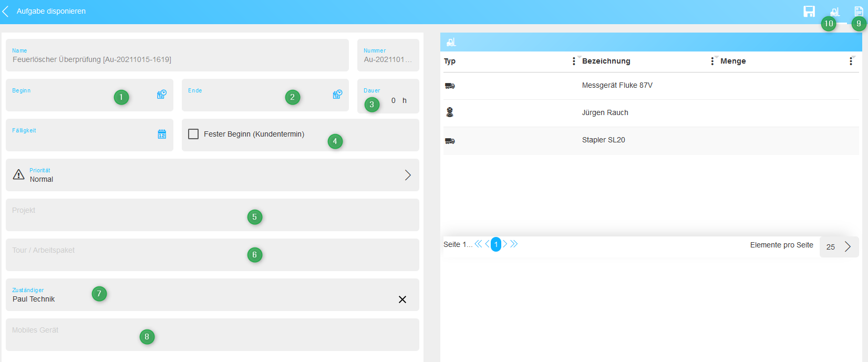Viewport: 868px width, 362px height.
Task: Select the Jürgen Rauch row text
Action: [605, 112]
